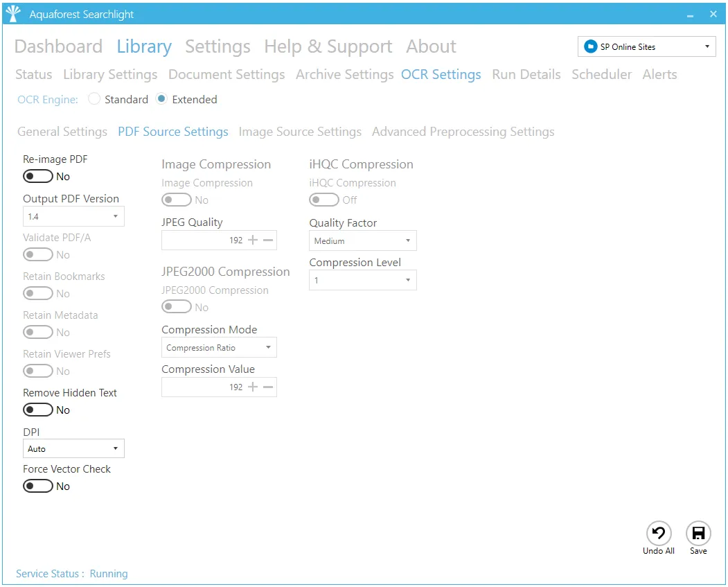Viewport: 728px width, 587px height.
Task: Click the Undo All icon
Action: tap(659, 533)
